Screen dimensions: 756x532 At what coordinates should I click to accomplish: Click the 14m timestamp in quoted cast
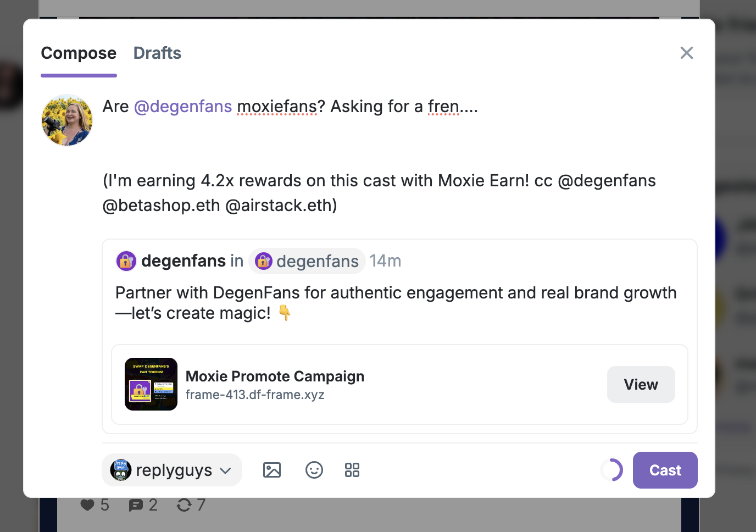tap(385, 261)
